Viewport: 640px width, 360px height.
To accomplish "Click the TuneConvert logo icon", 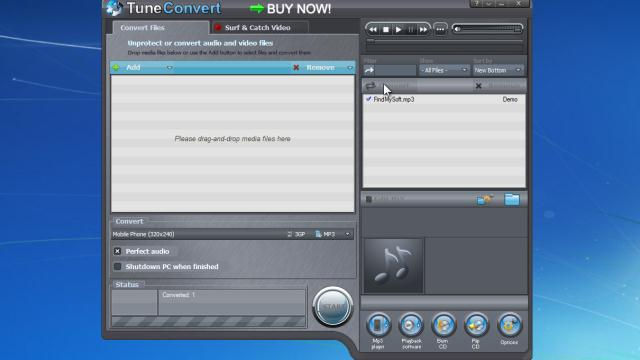I will pyautogui.click(x=114, y=8).
